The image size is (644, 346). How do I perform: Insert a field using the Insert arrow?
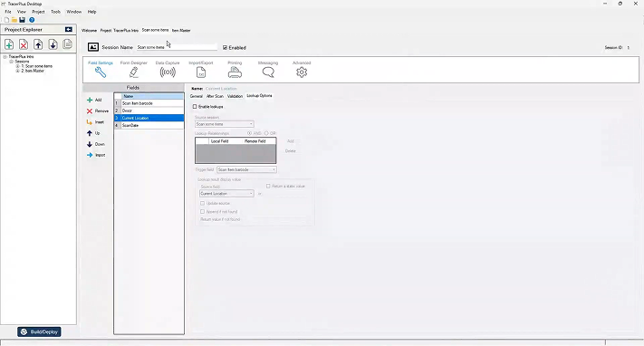pyautogui.click(x=90, y=122)
